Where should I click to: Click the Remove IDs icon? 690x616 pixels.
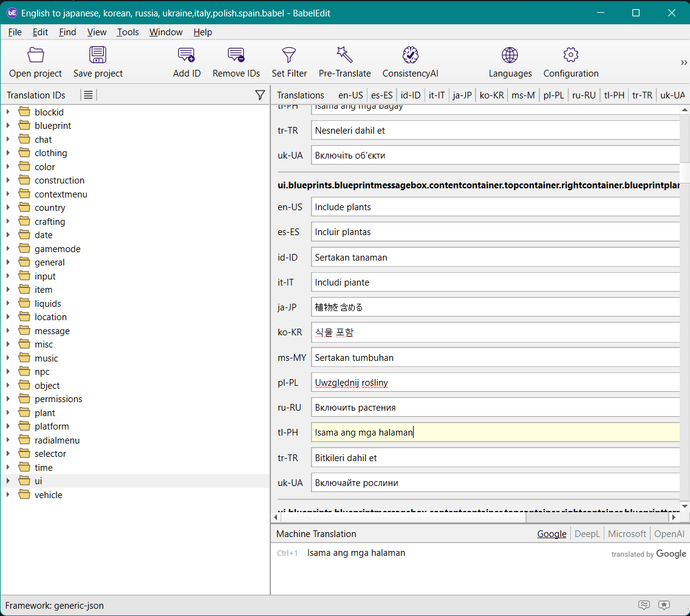tap(236, 55)
